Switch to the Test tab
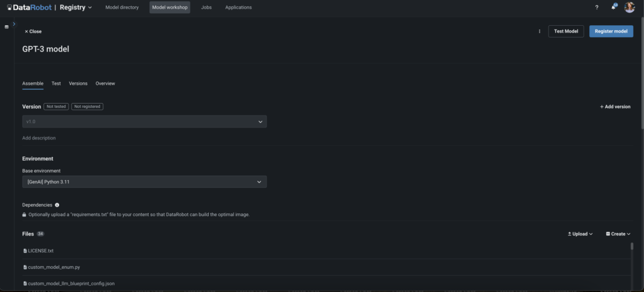Image resolution: width=644 pixels, height=292 pixels. pos(56,84)
